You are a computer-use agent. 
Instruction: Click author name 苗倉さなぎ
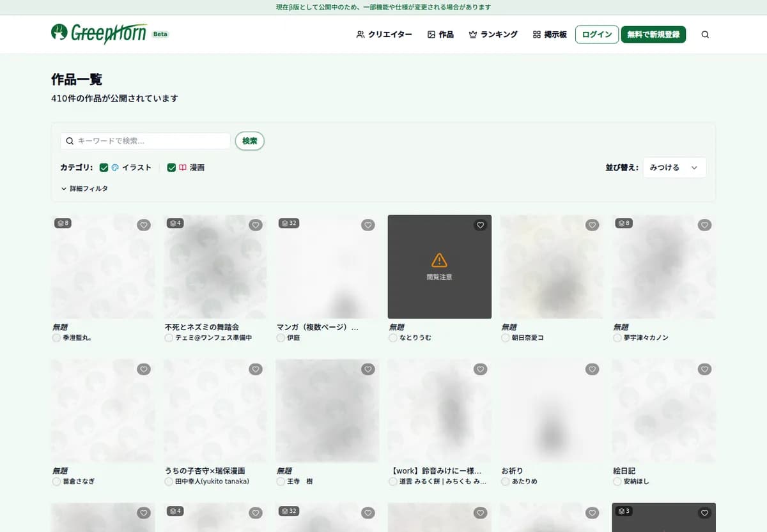[x=79, y=482]
